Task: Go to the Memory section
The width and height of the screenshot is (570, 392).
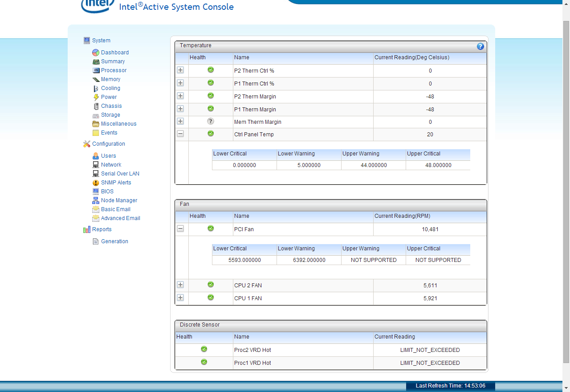Action: tap(110, 79)
